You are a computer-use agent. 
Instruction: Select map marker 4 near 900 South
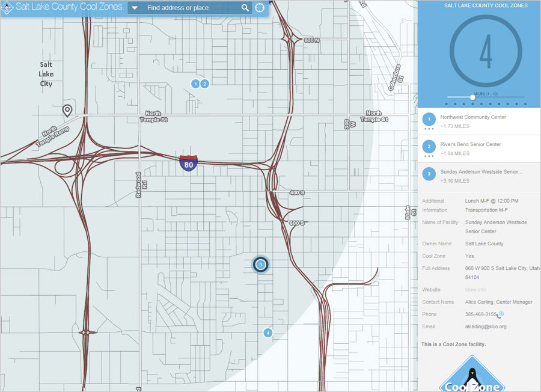(267, 332)
